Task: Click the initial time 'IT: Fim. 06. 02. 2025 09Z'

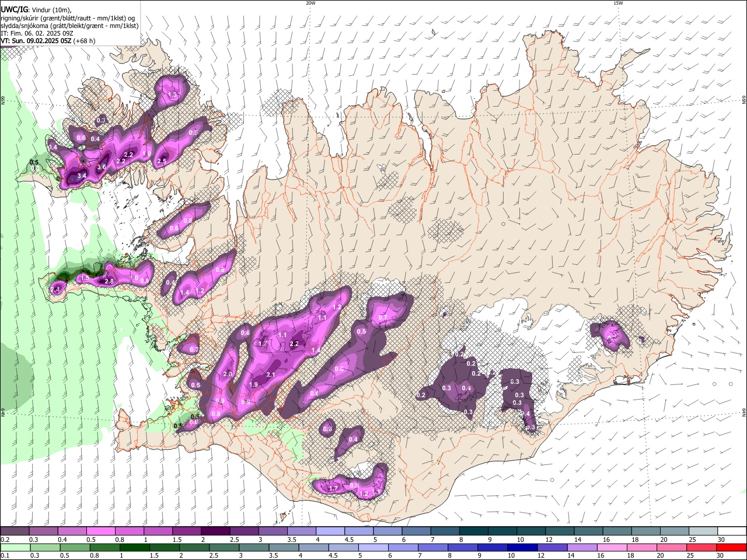Action: click(x=37, y=33)
